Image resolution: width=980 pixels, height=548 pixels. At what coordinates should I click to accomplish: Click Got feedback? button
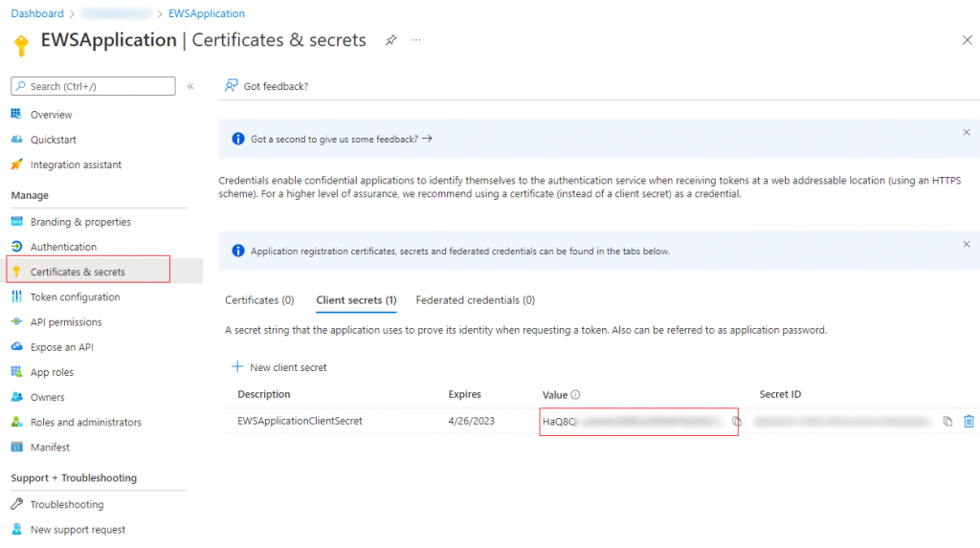pyautogui.click(x=266, y=86)
